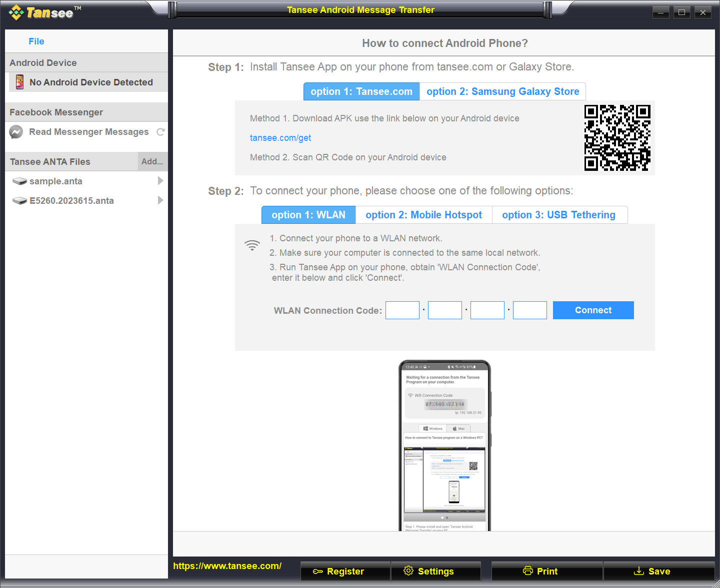This screenshot has height=588, width=720.
Task: Click the Save download icon
Action: tap(639, 571)
